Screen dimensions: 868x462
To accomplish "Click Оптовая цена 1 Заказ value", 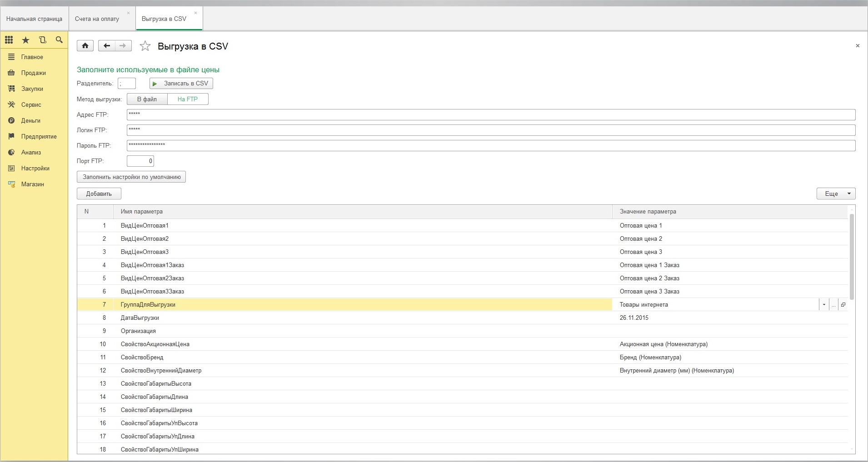I will tap(649, 265).
